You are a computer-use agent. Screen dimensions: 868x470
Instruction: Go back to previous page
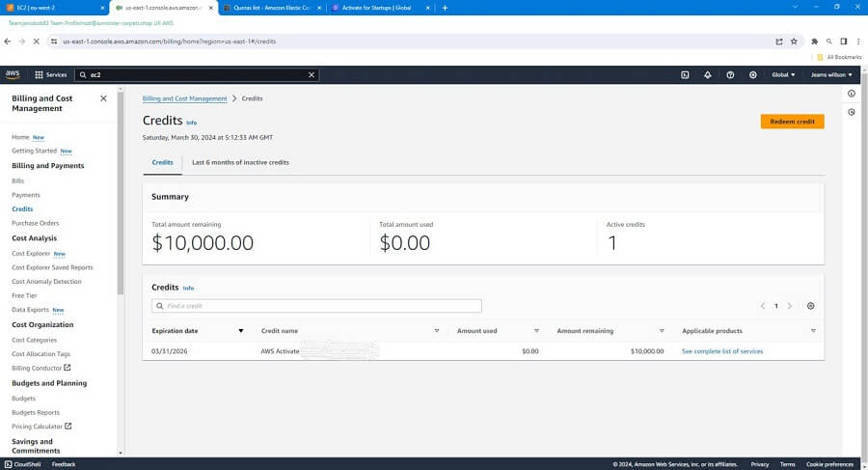pos(7,41)
